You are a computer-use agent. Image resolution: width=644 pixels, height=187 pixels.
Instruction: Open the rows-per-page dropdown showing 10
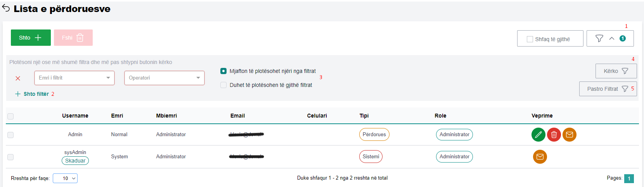pyautogui.click(x=65, y=178)
